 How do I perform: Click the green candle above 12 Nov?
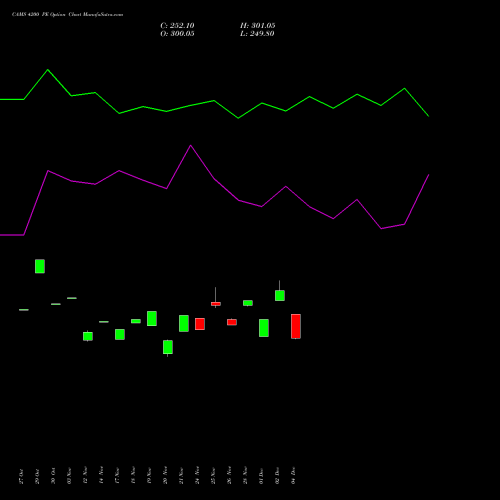point(88,336)
